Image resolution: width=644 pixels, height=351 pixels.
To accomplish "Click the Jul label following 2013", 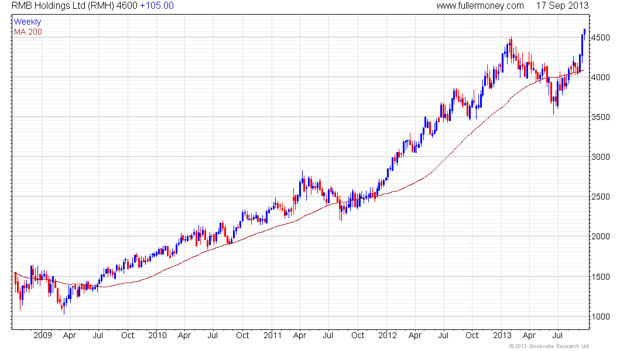I will pos(557,335).
